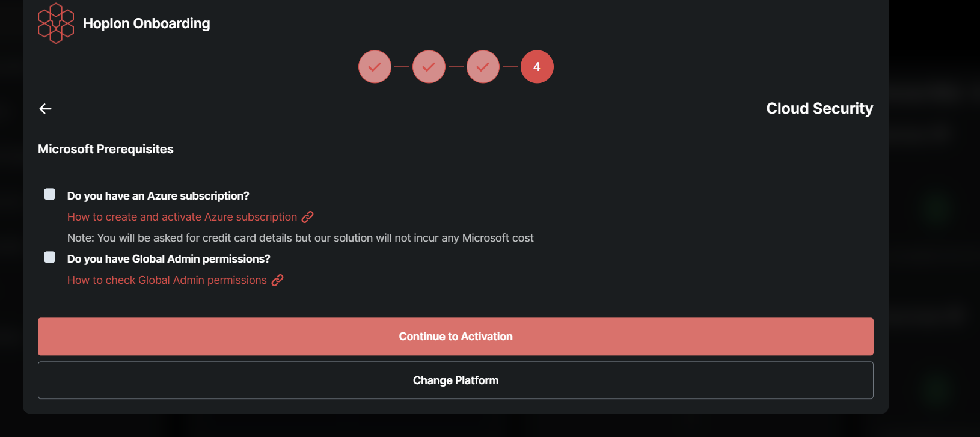The width and height of the screenshot is (980, 437).
Task: Click 'Do you have Global Admin permissions?' label
Action: pos(168,259)
